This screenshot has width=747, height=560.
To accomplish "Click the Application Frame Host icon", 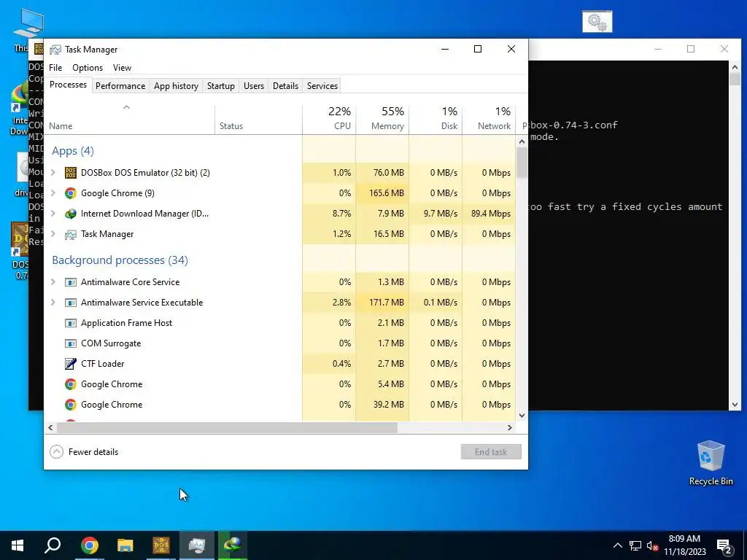I will [71, 323].
